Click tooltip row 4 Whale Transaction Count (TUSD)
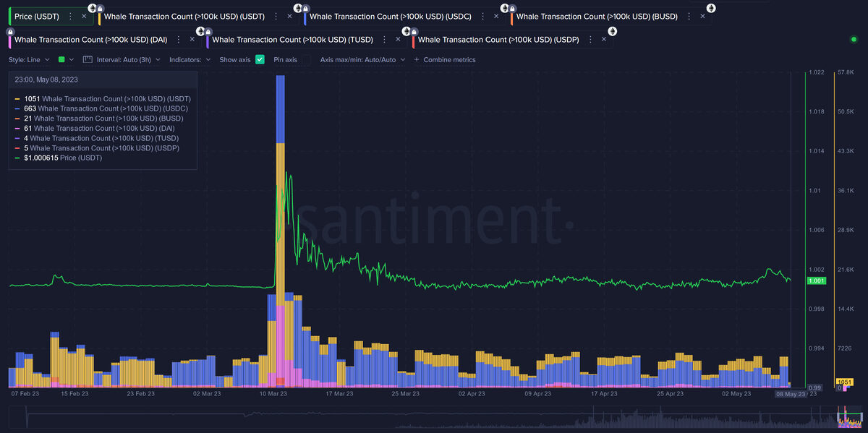The height and width of the screenshot is (433, 868). coord(96,137)
